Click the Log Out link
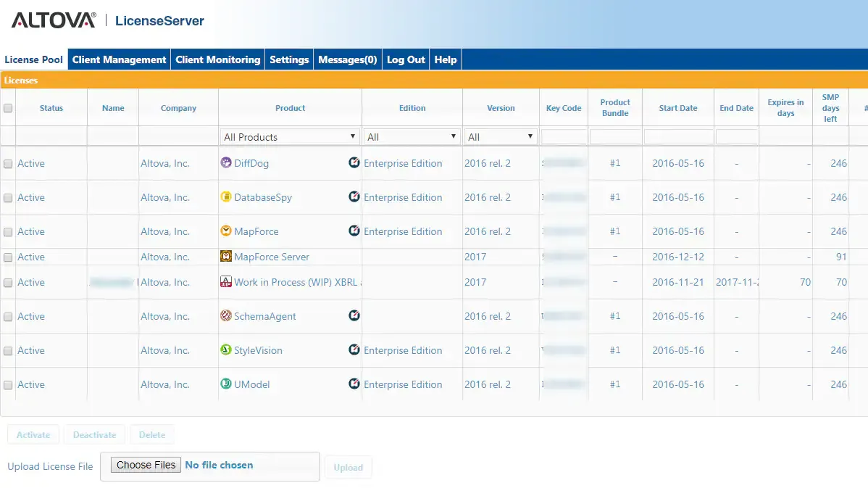Image resolution: width=868 pixels, height=488 pixels. tap(406, 59)
